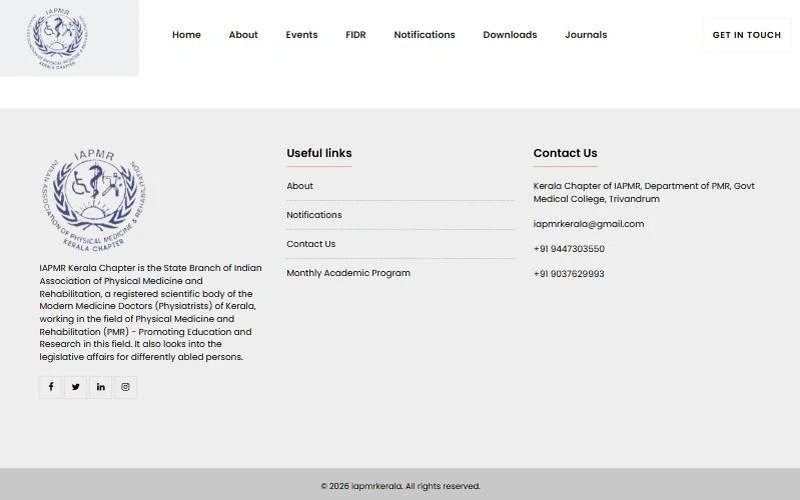Image resolution: width=800 pixels, height=500 pixels.
Task: Click the large IAPMR Kerala Chapter footer logo
Action: 93,199
